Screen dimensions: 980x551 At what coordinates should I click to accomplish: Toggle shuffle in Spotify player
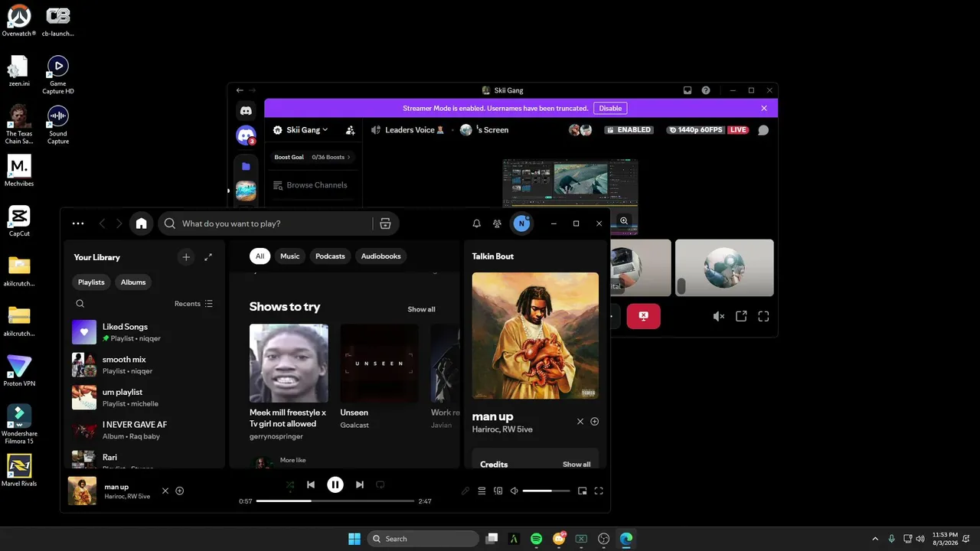tap(290, 484)
